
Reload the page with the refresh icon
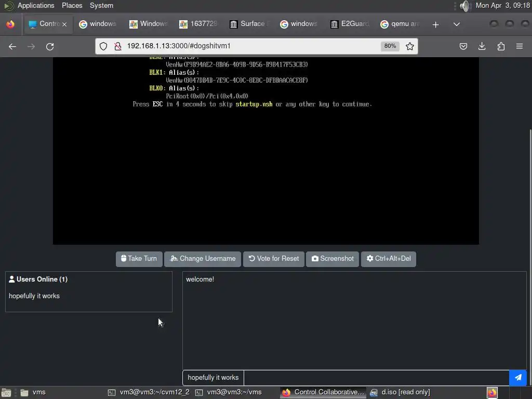[x=50, y=46]
